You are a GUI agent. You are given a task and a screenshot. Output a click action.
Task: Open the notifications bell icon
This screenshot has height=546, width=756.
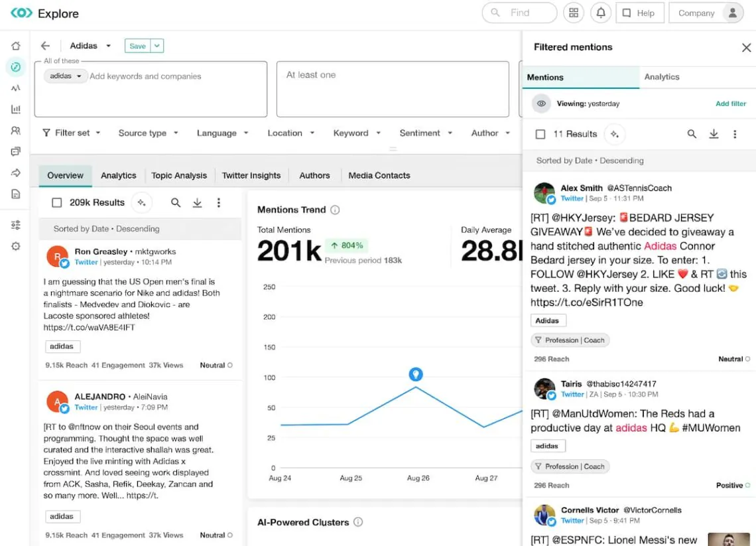coord(601,13)
